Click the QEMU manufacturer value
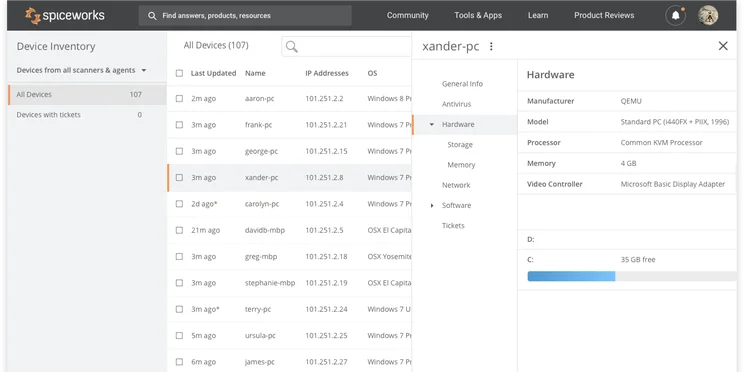This screenshot has width=744, height=372. tap(631, 101)
